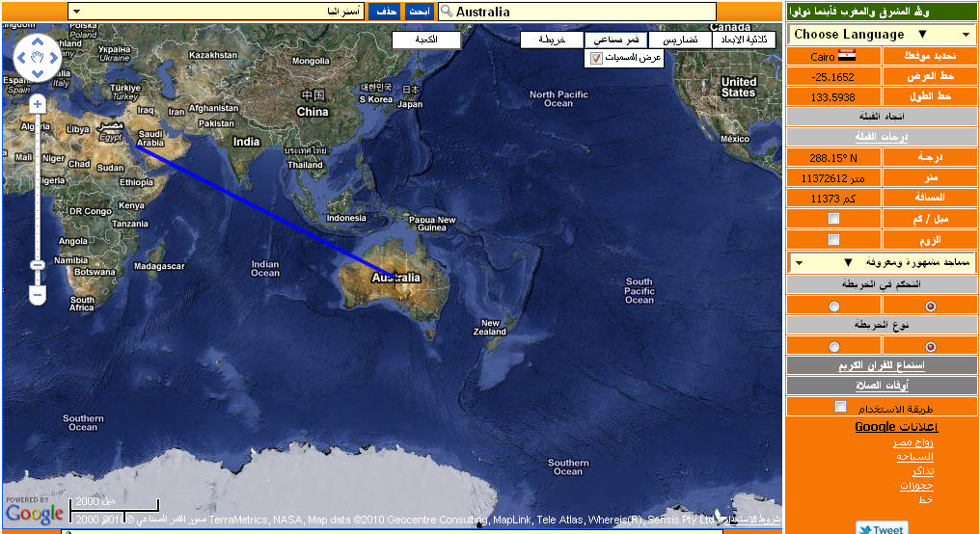Open the country dropdown showing أستراليا
980x534 pixels.
pos(217,12)
